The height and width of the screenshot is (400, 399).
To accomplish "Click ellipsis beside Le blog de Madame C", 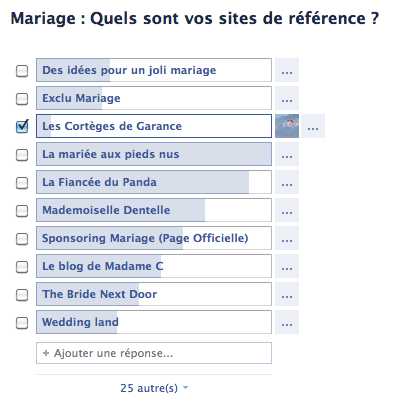I will tap(287, 266).
